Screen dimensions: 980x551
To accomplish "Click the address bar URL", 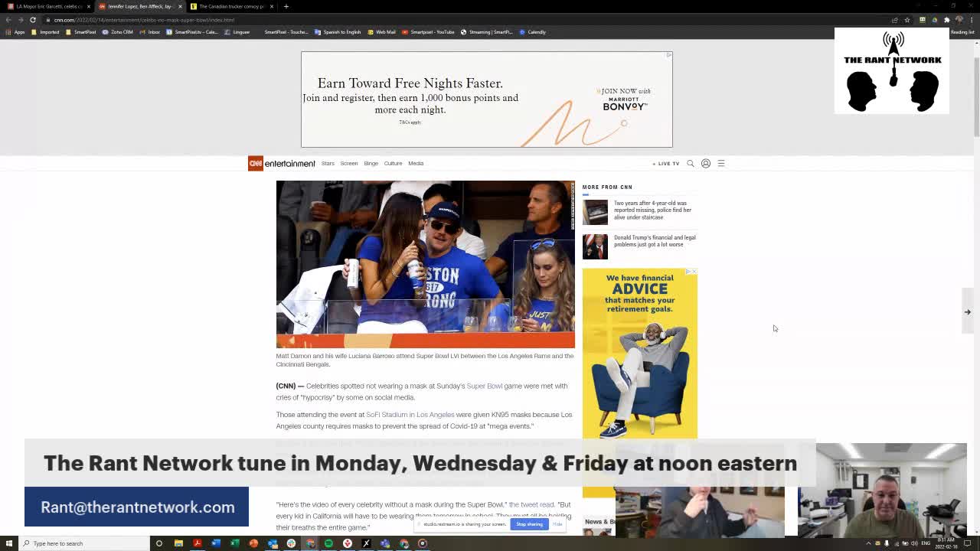I will (x=144, y=20).
